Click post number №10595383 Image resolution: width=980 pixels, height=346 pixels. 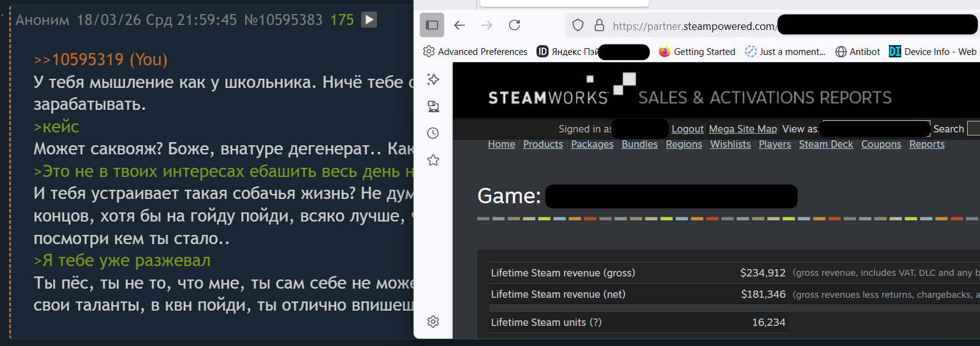[283, 20]
